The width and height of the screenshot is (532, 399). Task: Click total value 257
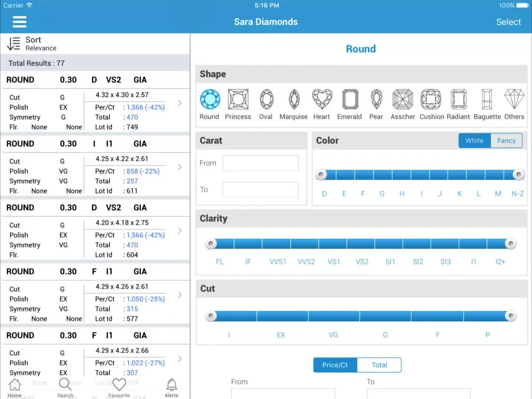[x=133, y=181]
